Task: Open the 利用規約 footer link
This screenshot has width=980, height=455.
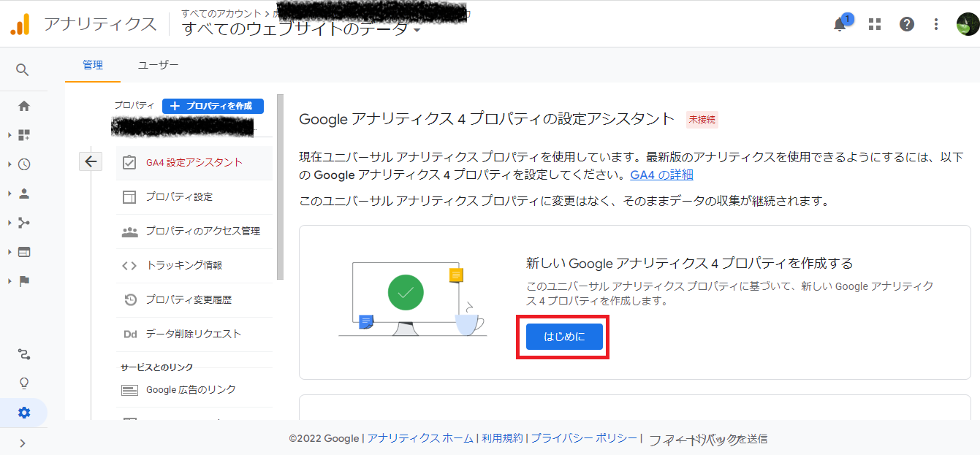Action: point(502,439)
